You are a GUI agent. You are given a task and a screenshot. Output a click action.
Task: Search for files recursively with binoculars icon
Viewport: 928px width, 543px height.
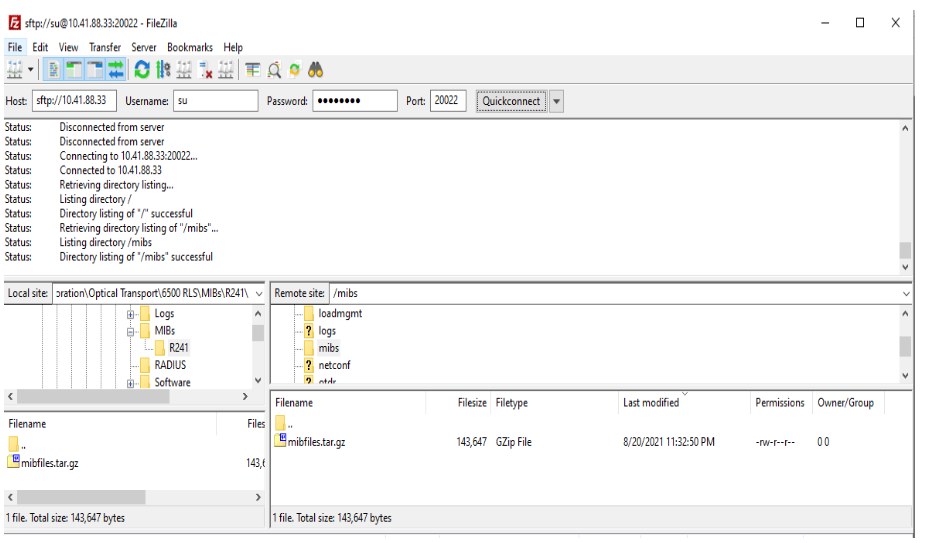pos(315,70)
